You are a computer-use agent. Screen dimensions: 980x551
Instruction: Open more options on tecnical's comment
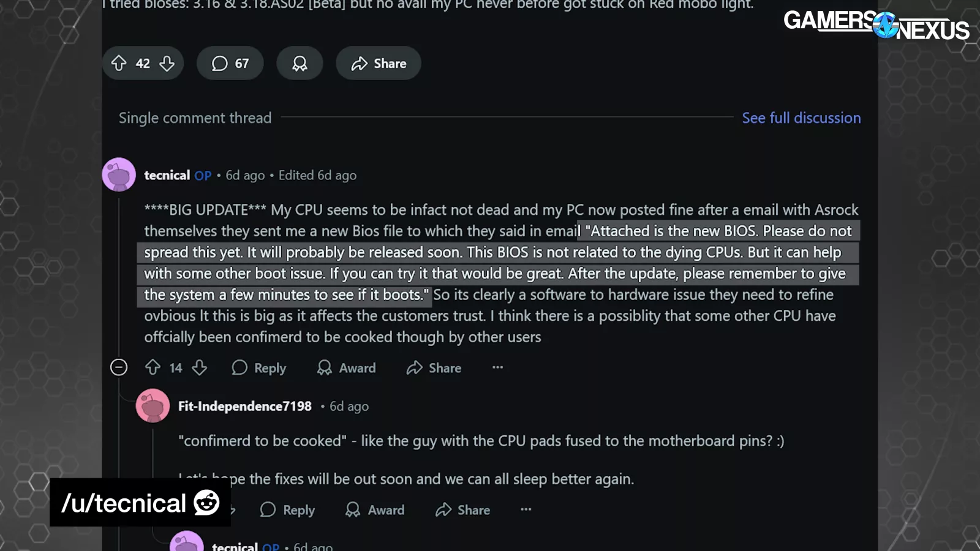497,367
